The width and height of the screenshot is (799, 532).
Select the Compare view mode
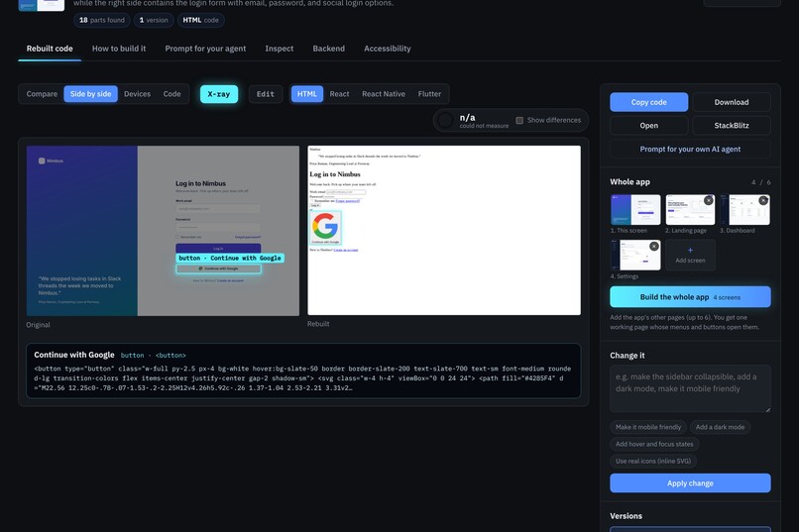pos(42,94)
